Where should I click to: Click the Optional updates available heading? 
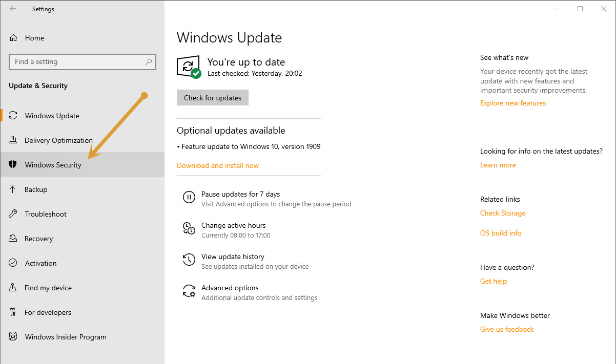click(x=231, y=131)
